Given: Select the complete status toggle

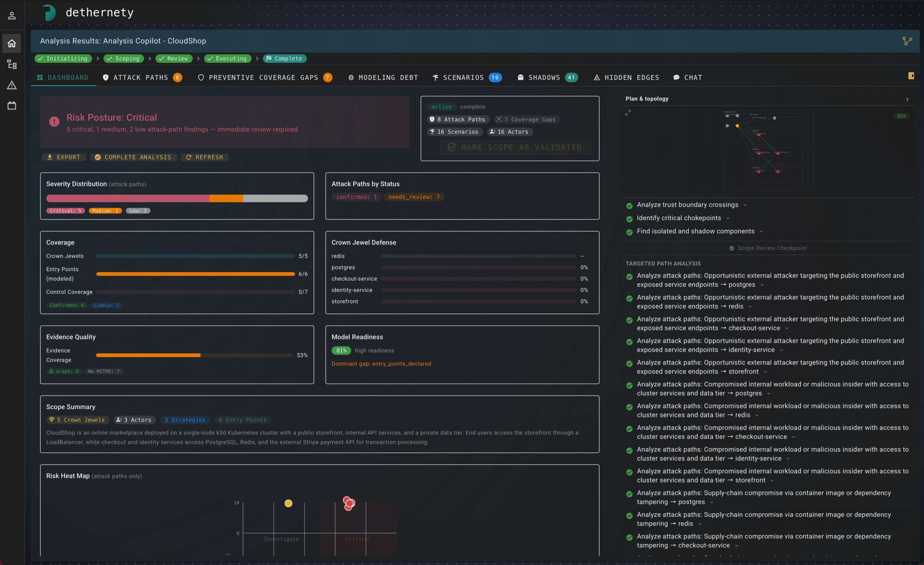Looking at the screenshot, I should coord(472,107).
